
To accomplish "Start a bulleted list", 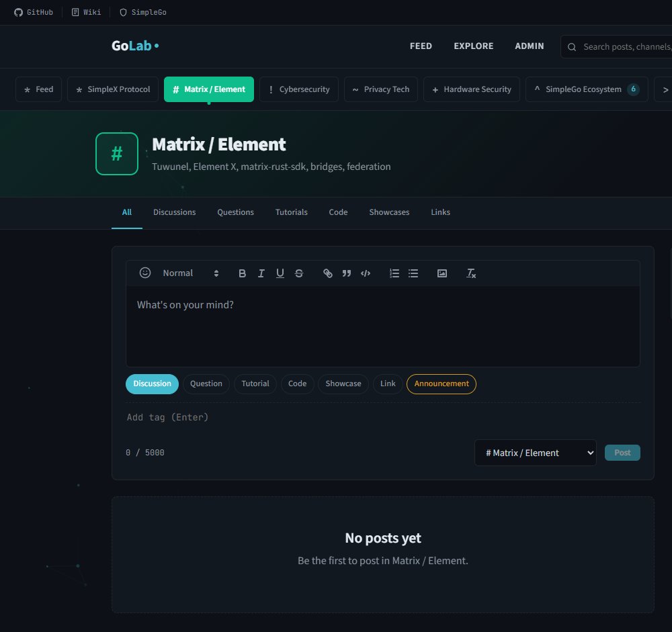I will (x=413, y=273).
